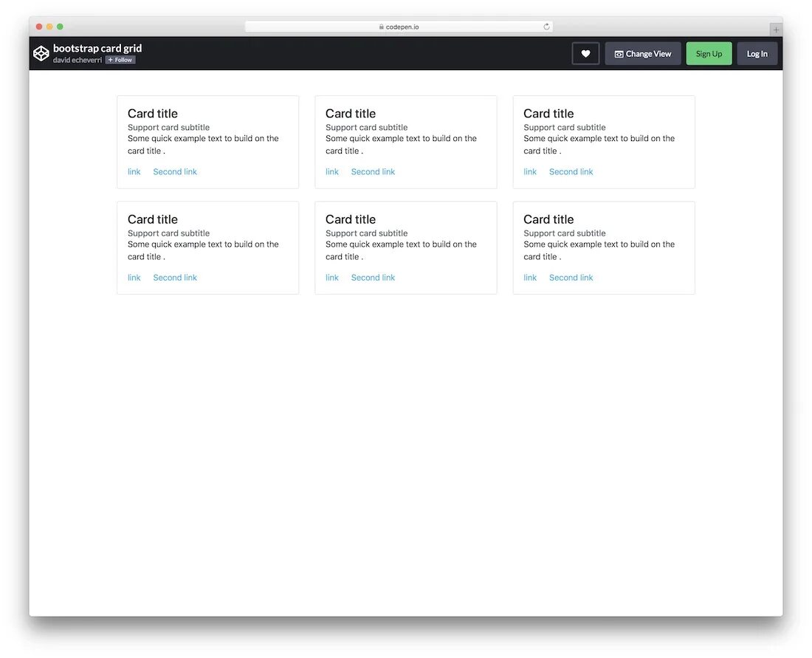
Task: Click "Support card subtitle" in bottom-right card
Action: (564, 233)
